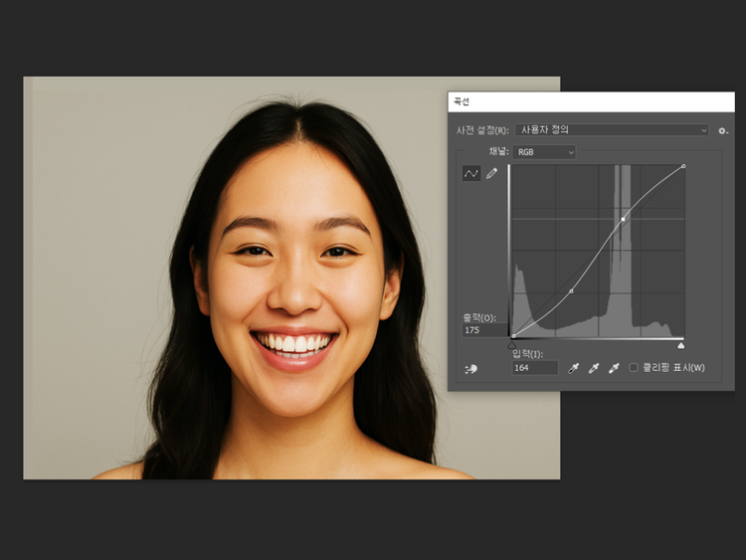
Task: Select the white input slider triangle
Action: point(680,345)
